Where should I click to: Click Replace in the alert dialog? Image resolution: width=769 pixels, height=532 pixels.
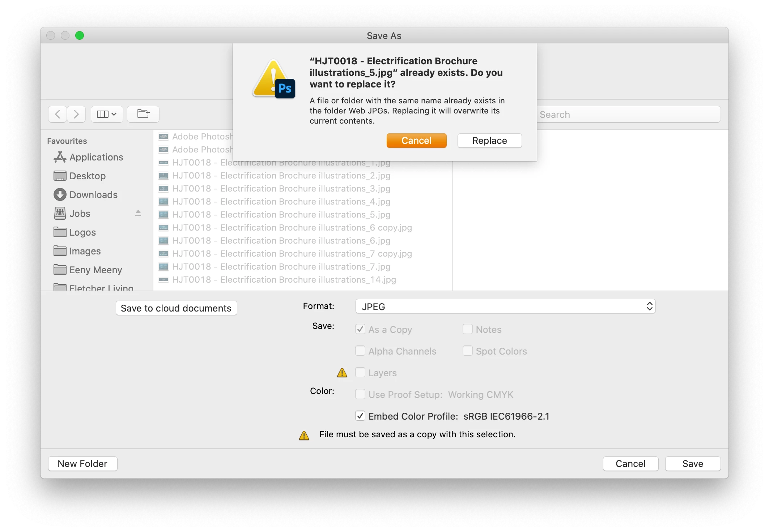[489, 141]
